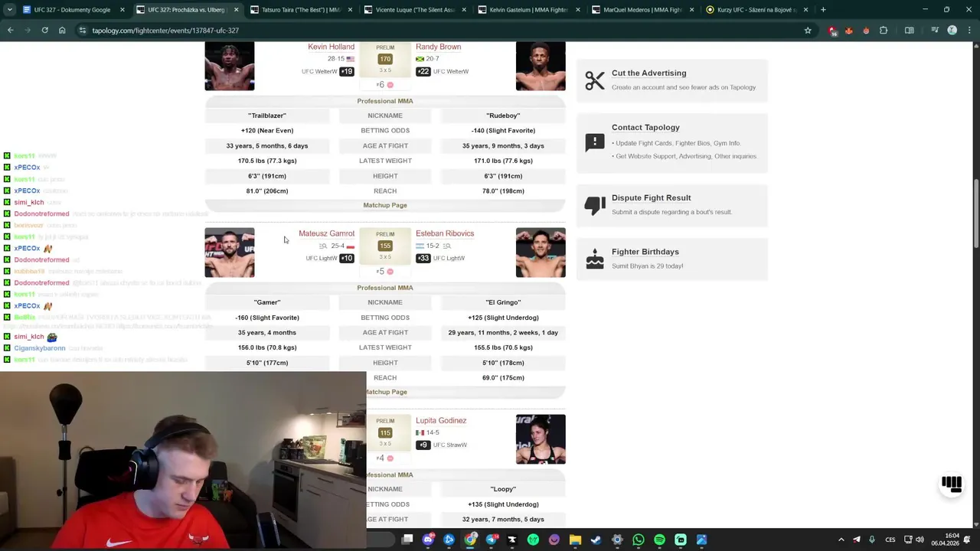Open the Fighter Birthdays link
Image resolution: width=980 pixels, height=551 pixels.
[645, 251]
